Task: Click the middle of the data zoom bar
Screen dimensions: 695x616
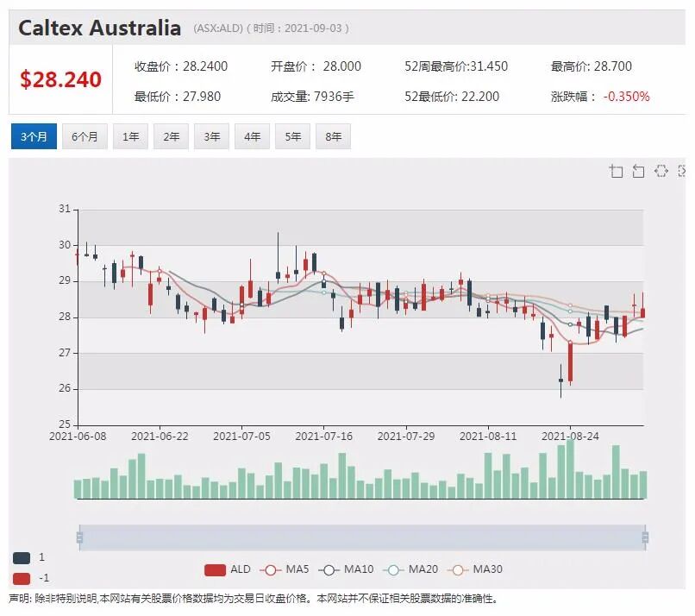Action: click(362, 537)
